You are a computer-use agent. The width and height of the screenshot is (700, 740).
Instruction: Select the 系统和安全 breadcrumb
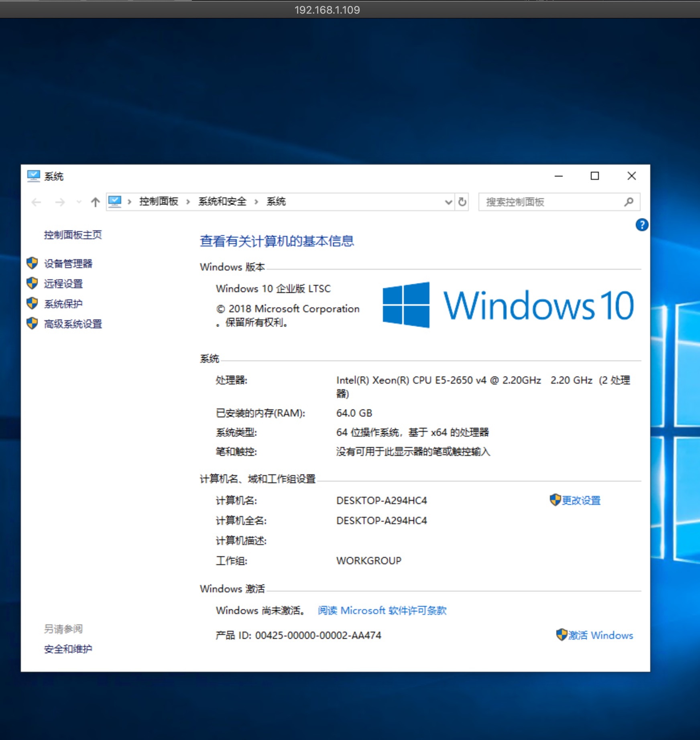(222, 201)
